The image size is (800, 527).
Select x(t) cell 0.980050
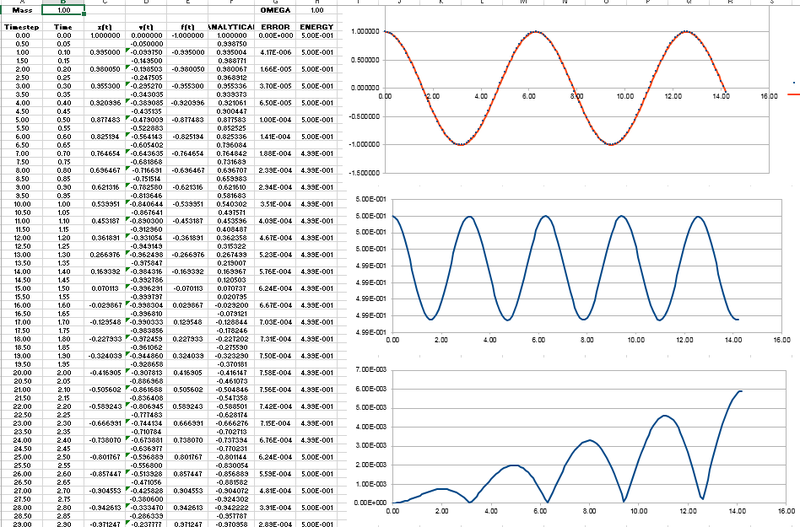click(x=105, y=69)
